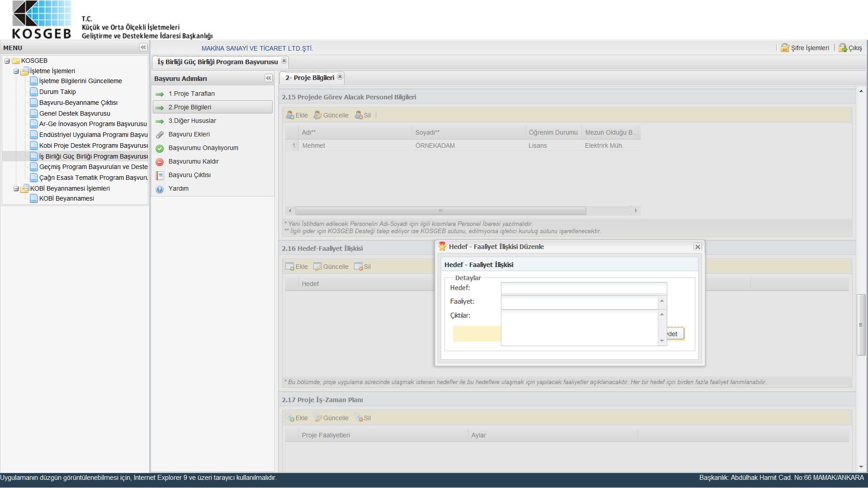Open Çağrı Esaslı Tematik Program Başvurusu
The image size is (868, 488).
click(93, 178)
